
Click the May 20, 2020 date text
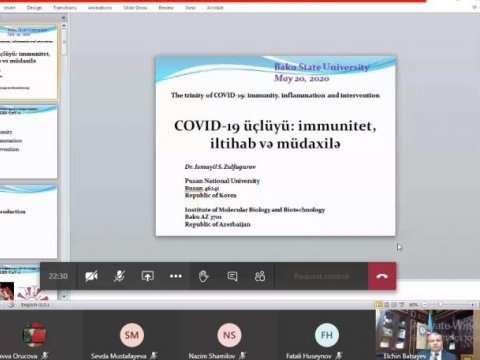[302, 78]
